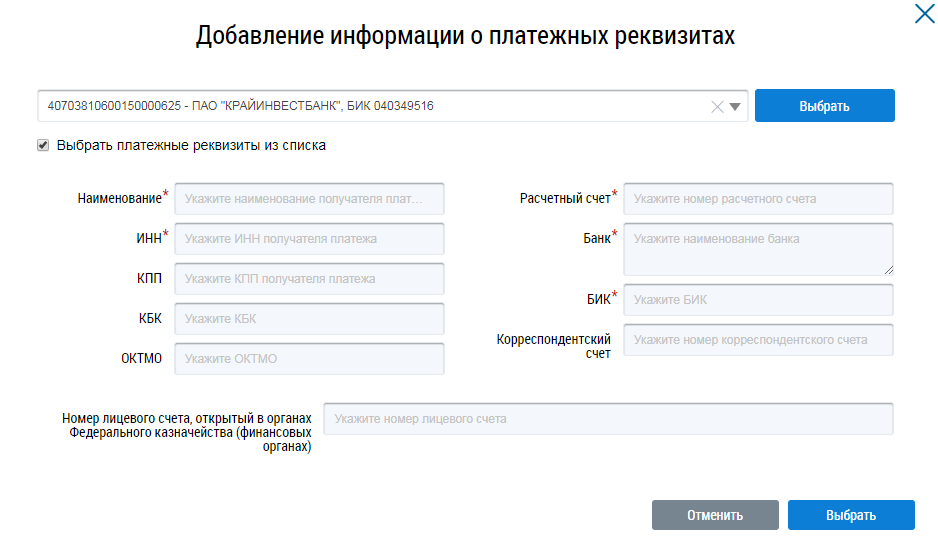Screen dimensions: 938x543
Task: Uncheck Выбрать платежные реквизиты из списка
Action: coord(43,145)
